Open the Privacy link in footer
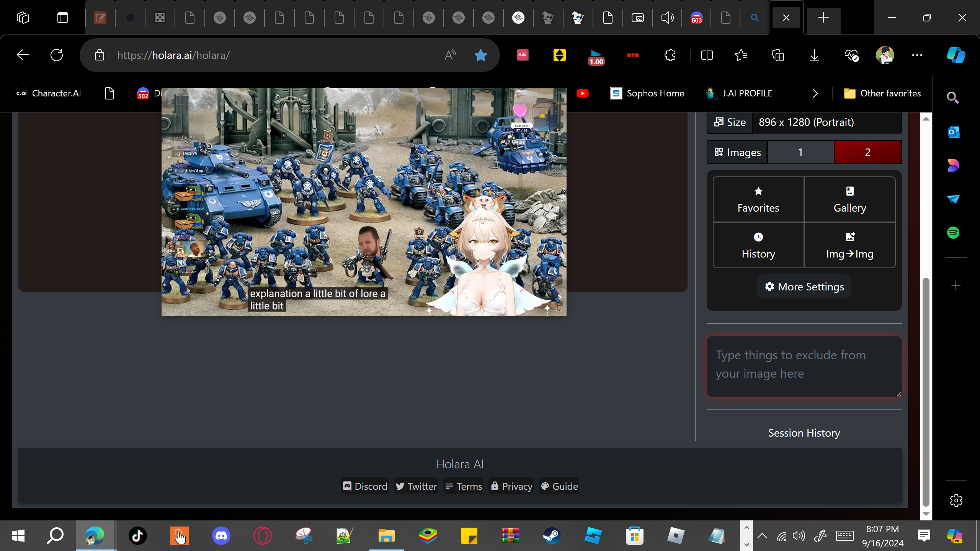 (511, 486)
